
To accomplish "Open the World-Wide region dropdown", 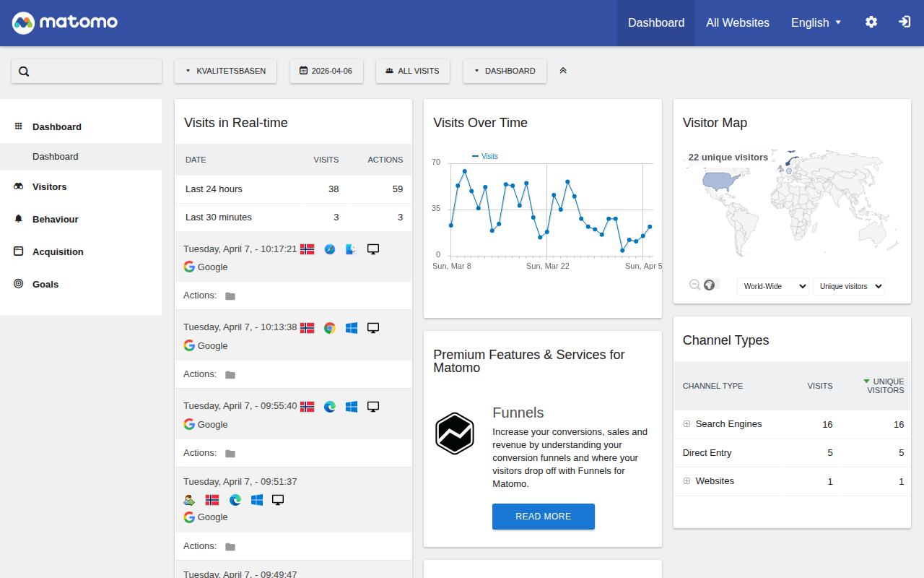I will (772, 286).
